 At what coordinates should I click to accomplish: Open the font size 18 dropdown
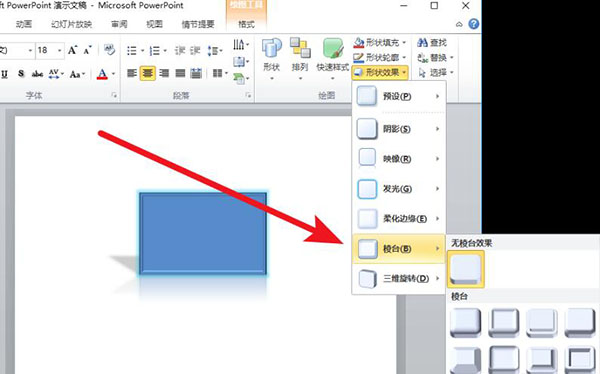[60, 50]
